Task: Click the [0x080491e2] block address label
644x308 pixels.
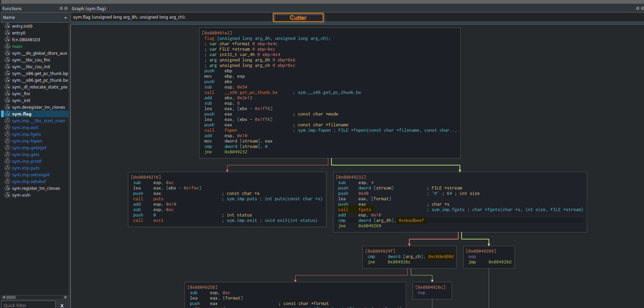Action: 217,33
